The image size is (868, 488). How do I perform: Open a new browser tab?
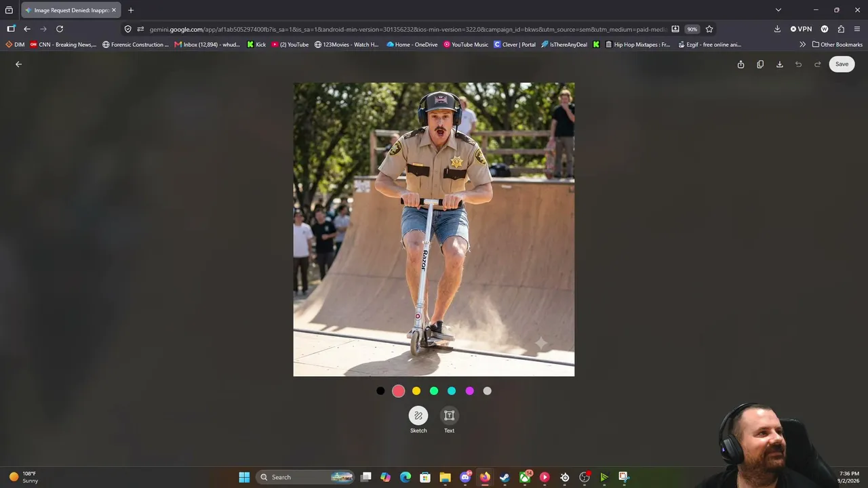[131, 10]
